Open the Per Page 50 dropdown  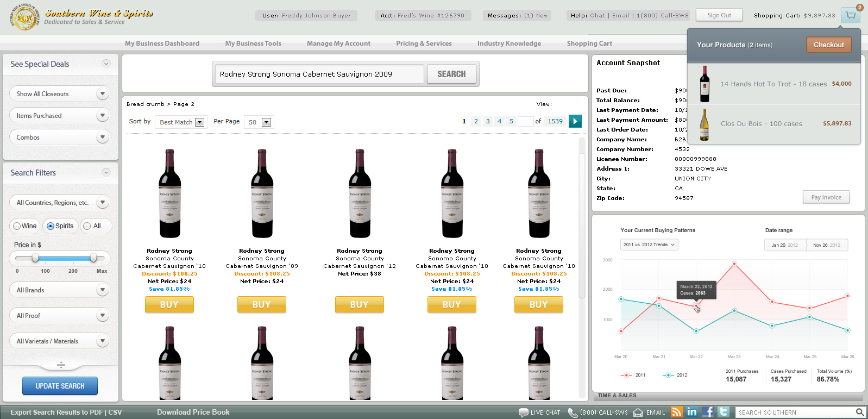pos(259,122)
